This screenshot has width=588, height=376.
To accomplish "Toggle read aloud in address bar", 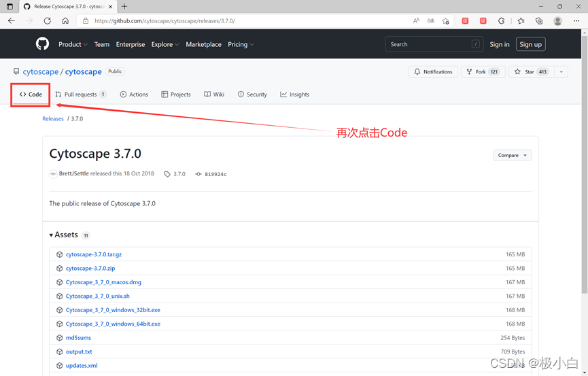I will (x=416, y=21).
